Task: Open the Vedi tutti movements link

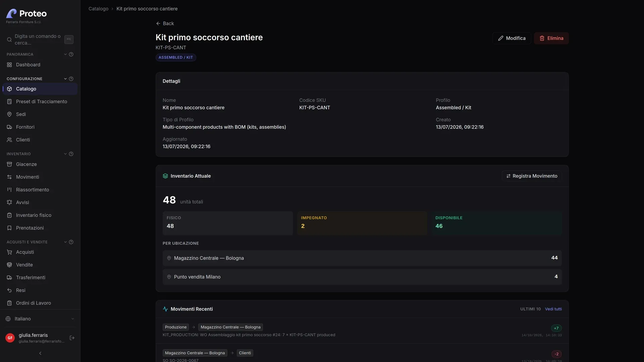Action: 553,309
